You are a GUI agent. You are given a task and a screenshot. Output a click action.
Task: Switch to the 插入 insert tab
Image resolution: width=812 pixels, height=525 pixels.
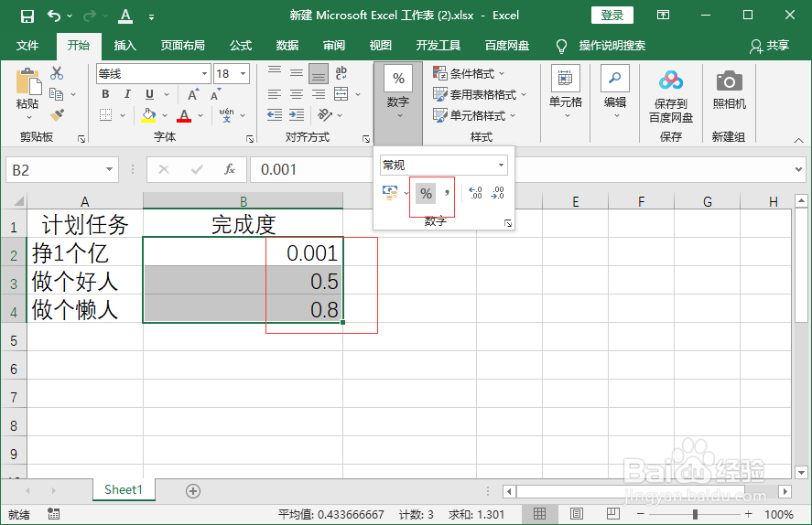pyautogui.click(x=125, y=46)
